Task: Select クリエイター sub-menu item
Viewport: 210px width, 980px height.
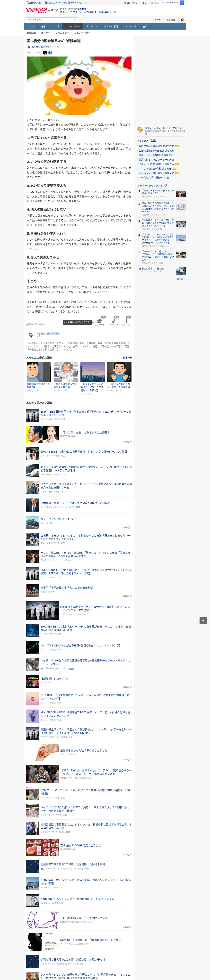Action: click(62, 33)
